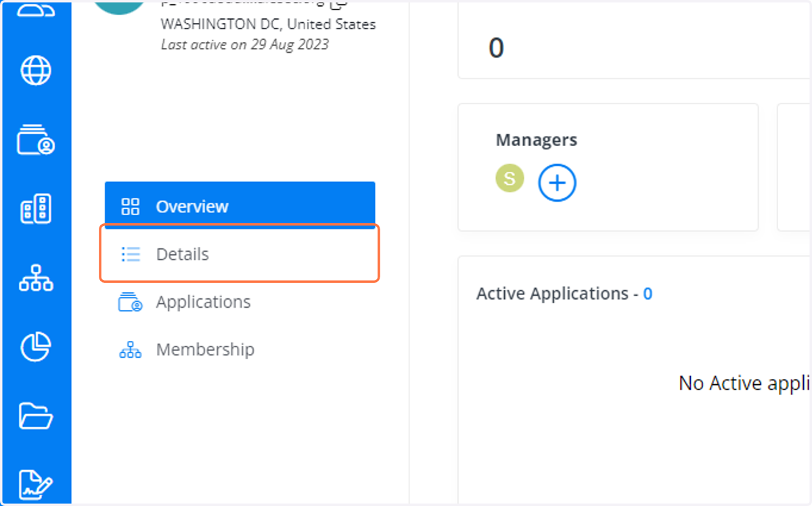Switch to the Details tab
The height and width of the screenshot is (506, 812).
point(240,254)
